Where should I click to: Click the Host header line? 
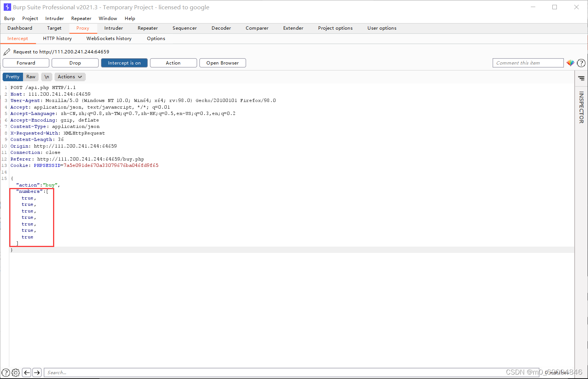tap(50, 94)
